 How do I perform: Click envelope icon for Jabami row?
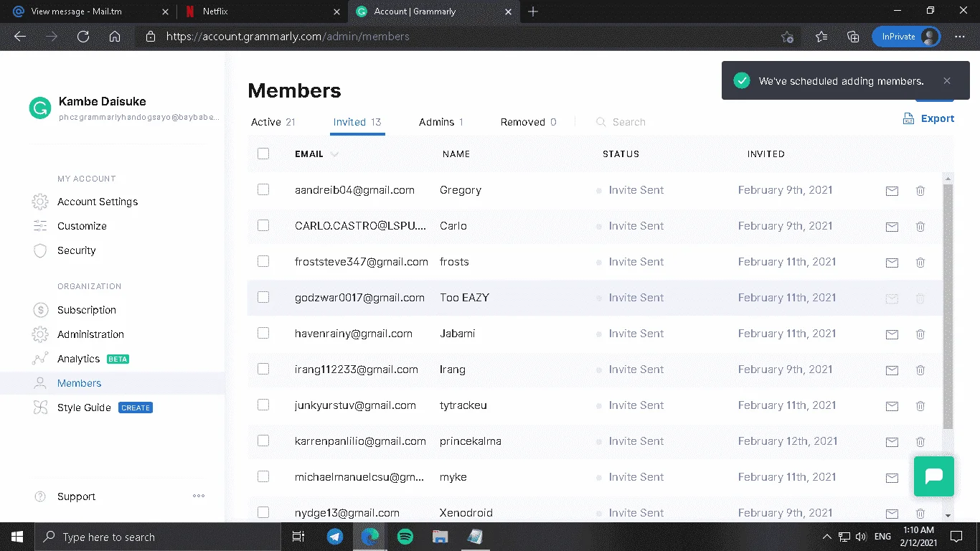[892, 334]
